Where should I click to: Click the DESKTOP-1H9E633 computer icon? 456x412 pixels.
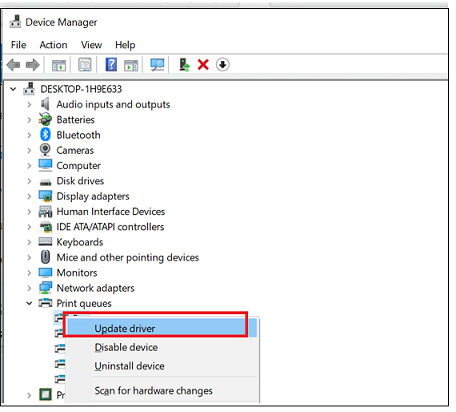point(29,89)
